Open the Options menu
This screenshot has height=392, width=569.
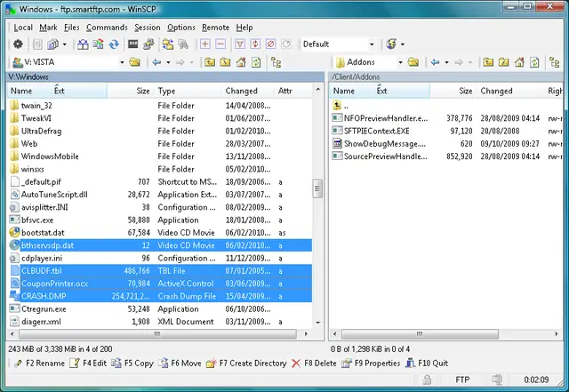[x=181, y=28]
